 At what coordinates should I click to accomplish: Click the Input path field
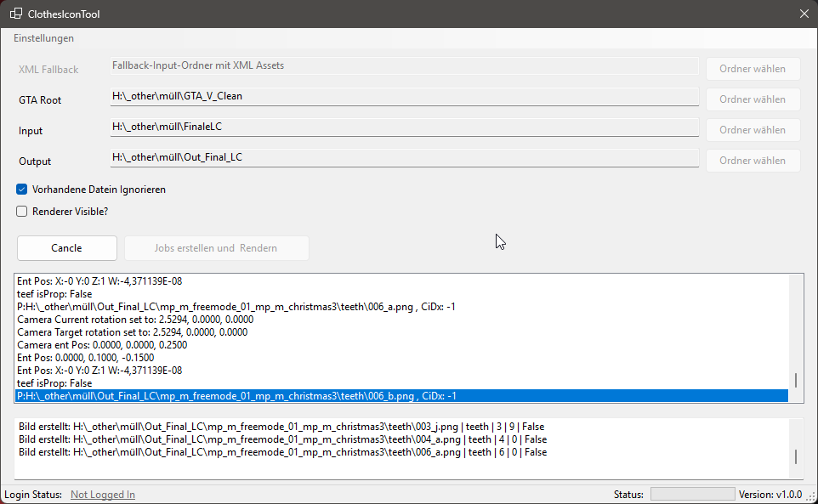[404, 127]
